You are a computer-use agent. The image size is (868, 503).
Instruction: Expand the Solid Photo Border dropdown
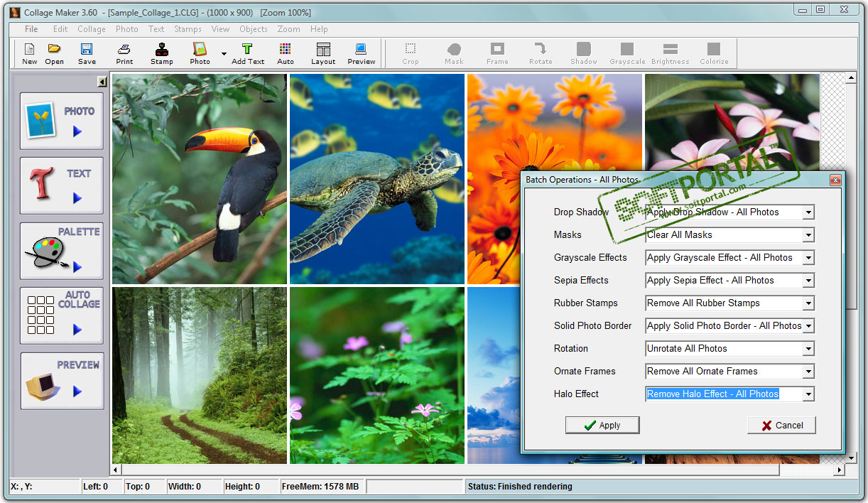click(808, 326)
